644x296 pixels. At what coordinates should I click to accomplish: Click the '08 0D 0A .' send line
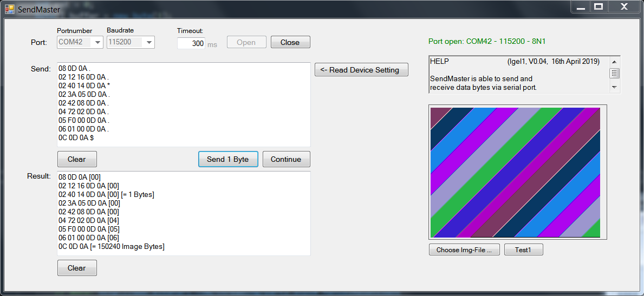[75, 68]
